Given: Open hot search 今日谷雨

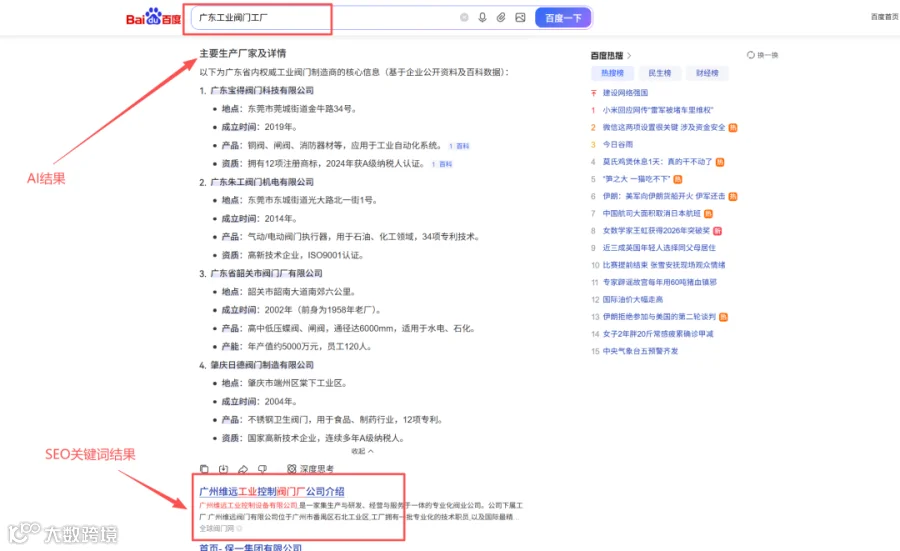Looking at the screenshot, I should (618, 144).
